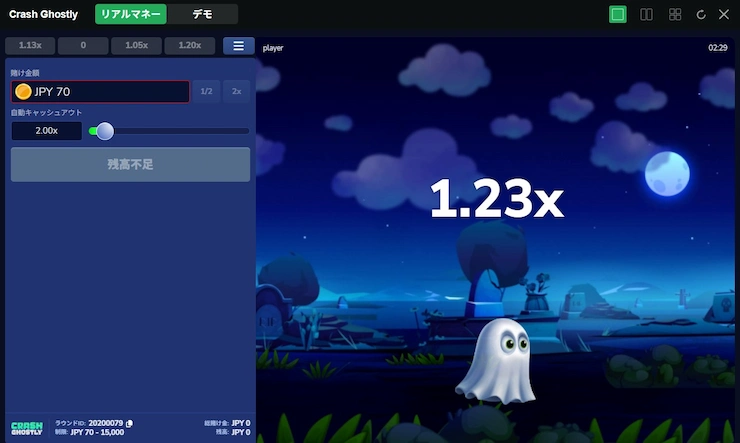Copy the round ID 20200079

130,423
